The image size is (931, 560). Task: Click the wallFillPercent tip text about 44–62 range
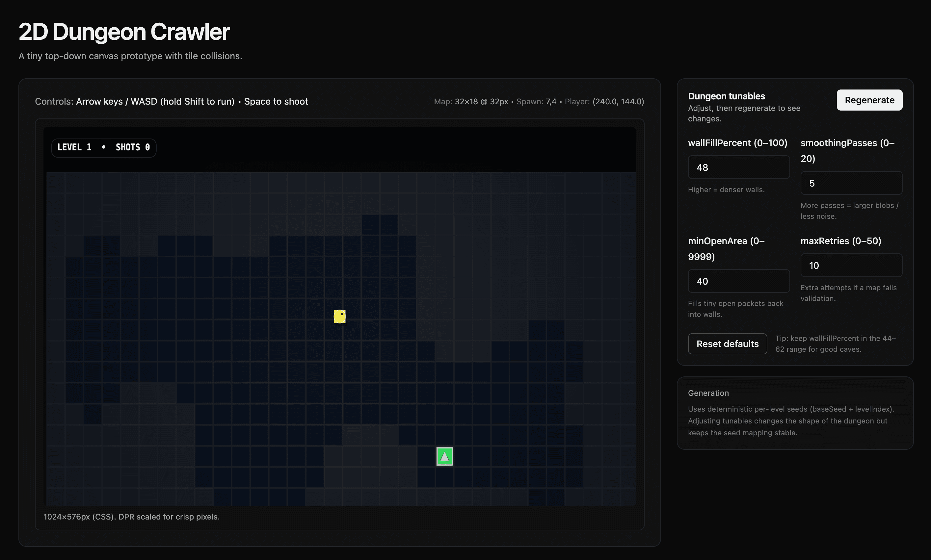point(836,344)
